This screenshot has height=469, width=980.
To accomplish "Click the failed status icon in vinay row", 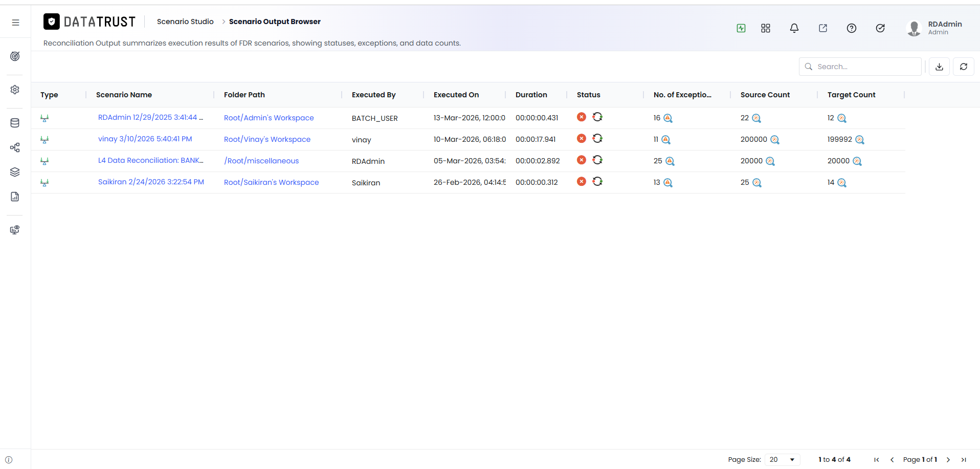I will point(582,138).
